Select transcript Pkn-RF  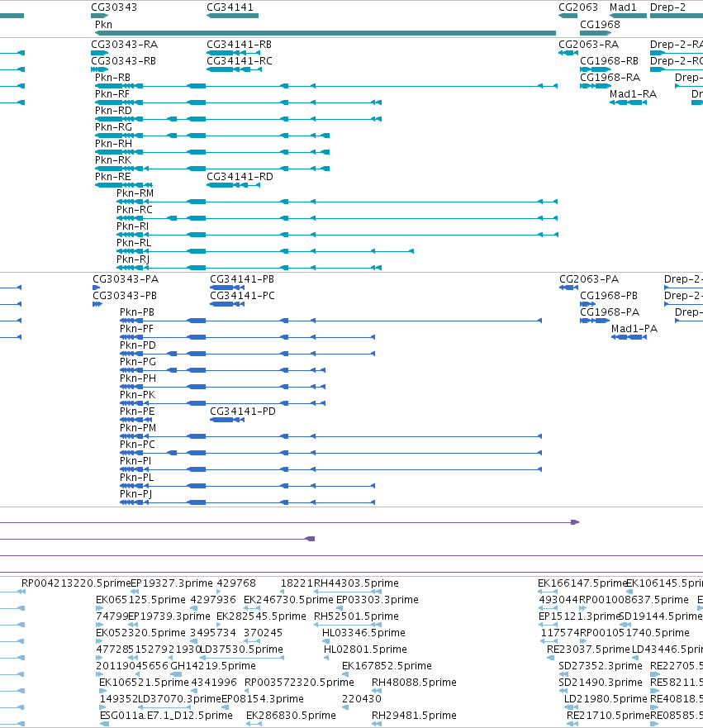[112, 94]
